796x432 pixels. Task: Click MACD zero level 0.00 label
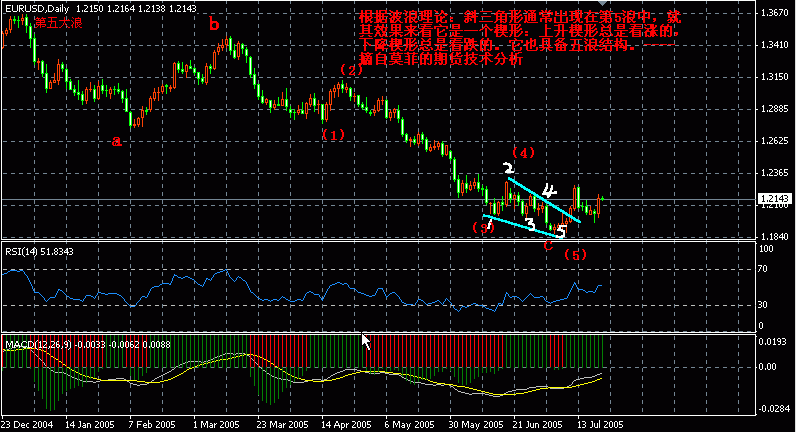coord(768,367)
